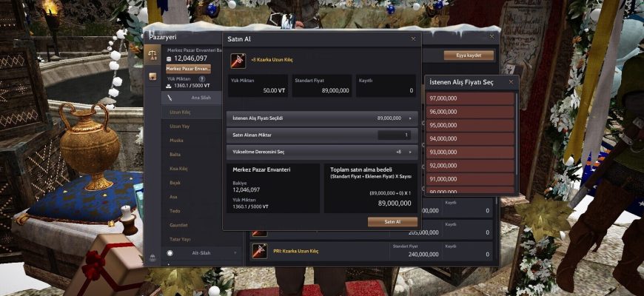Viewport: 644px width, 296px height.
Task: Open the marketplace scales tab icon
Action: (152, 55)
